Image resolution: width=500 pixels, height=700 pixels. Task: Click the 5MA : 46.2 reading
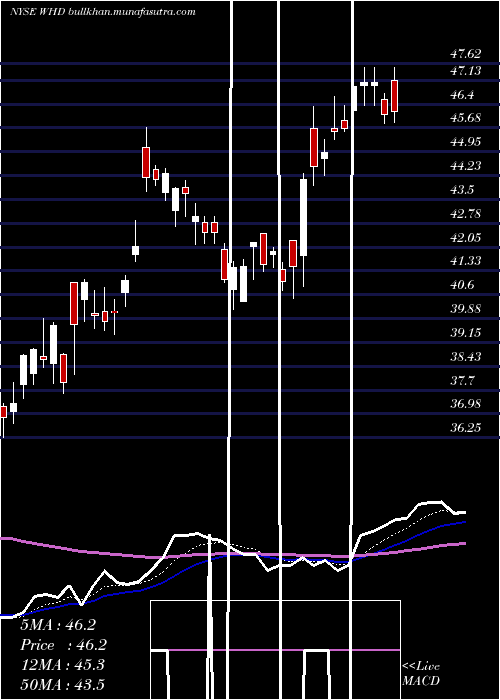58,625
